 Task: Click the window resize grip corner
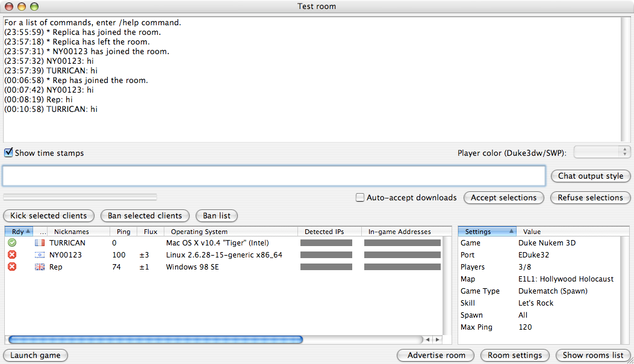pos(630,360)
